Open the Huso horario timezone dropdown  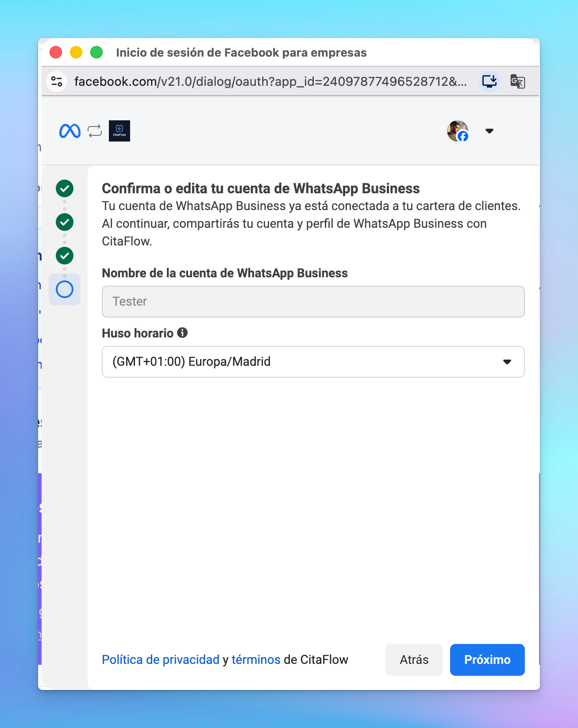[313, 362]
